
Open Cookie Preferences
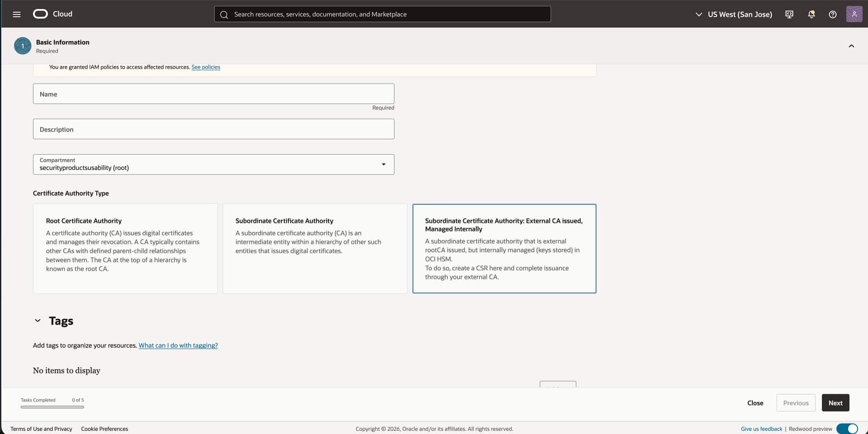point(104,429)
